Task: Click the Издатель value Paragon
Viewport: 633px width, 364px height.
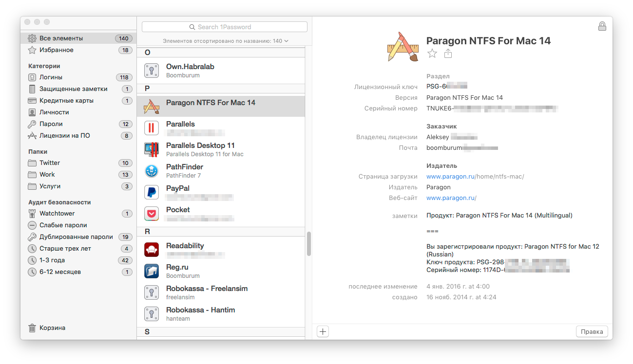Action: click(x=439, y=187)
